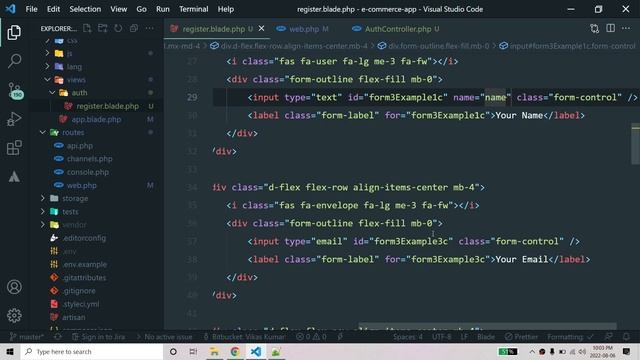Collapse the routes folder

click(42, 132)
